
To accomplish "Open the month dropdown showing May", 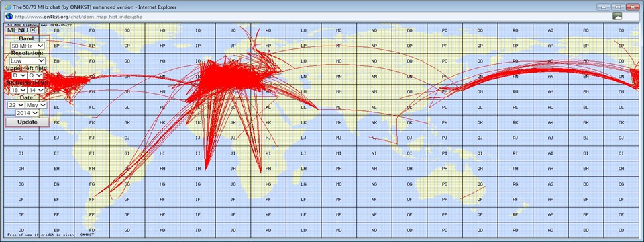I will (36, 105).
